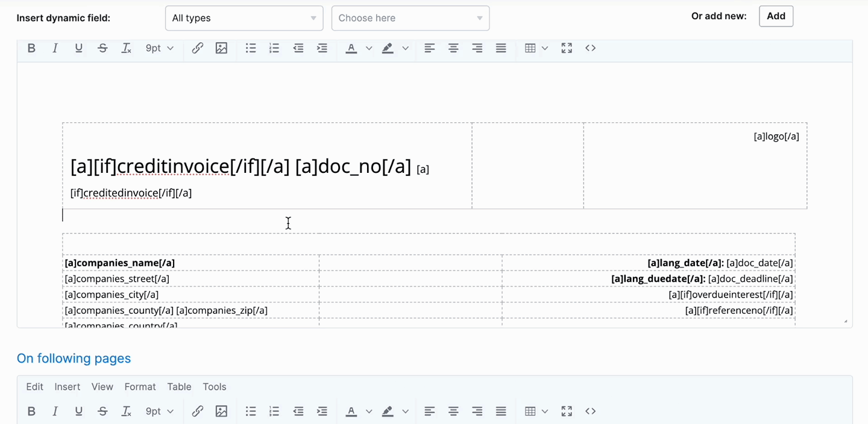Image resolution: width=868 pixels, height=424 pixels.
Task: Increase indent in following pages editor
Action: [x=322, y=411]
